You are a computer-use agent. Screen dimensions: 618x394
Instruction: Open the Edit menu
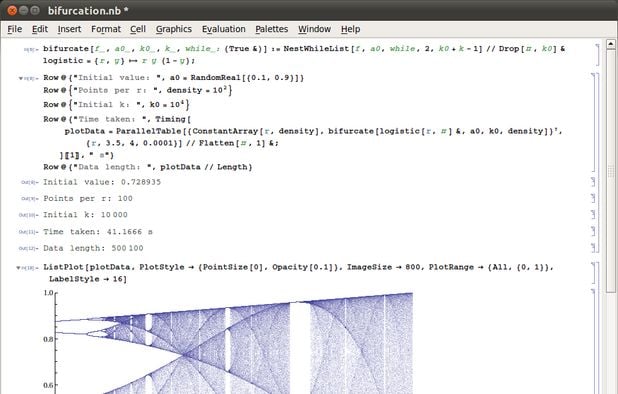pyautogui.click(x=40, y=29)
